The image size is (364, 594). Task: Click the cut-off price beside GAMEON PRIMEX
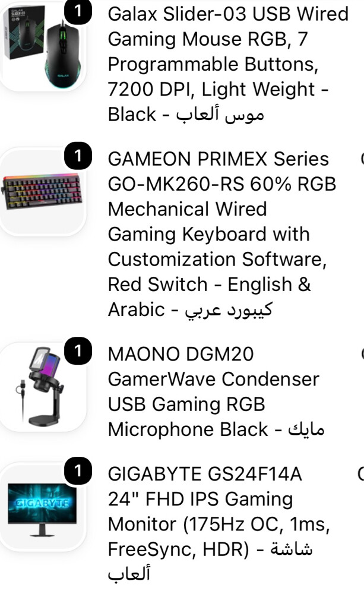coord(362,159)
